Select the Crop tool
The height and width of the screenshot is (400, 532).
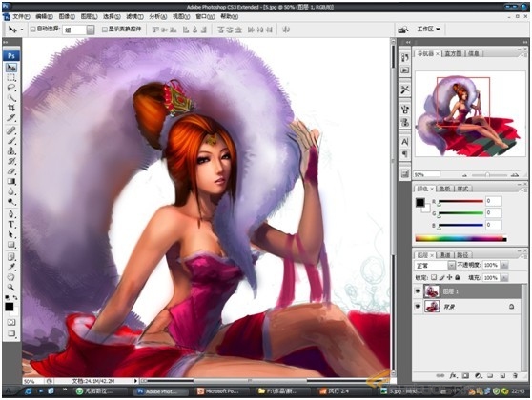[11, 108]
